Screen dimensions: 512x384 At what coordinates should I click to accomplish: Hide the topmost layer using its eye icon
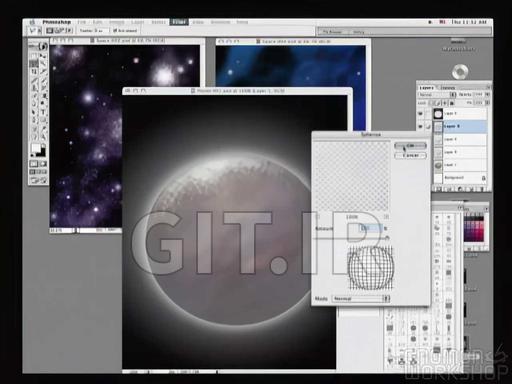click(421, 114)
